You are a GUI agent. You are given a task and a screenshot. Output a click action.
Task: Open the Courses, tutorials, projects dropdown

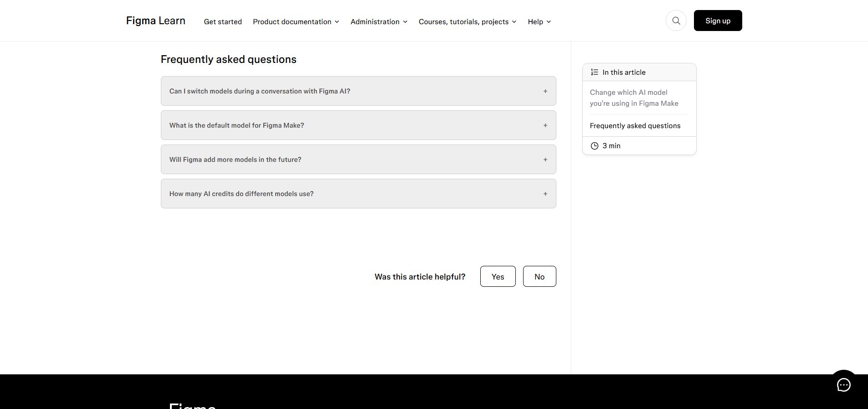coord(467,22)
